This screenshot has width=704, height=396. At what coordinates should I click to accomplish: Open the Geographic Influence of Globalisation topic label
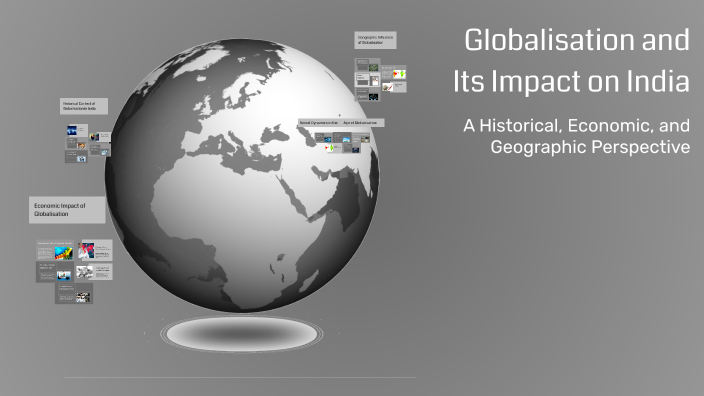(375, 40)
